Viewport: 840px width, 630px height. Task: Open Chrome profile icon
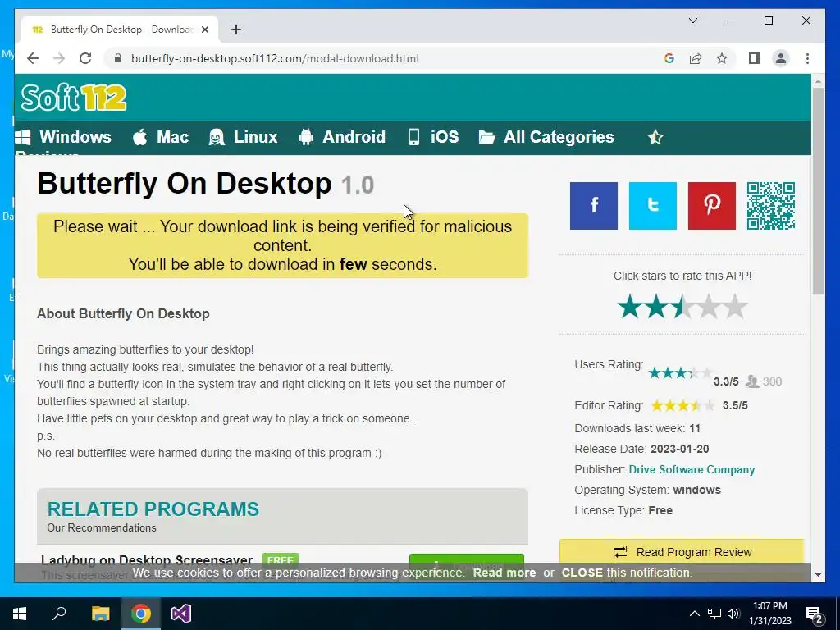[781, 58]
